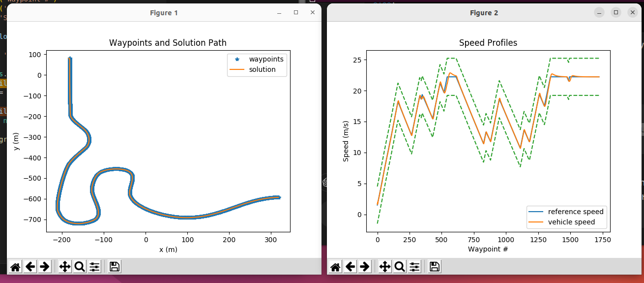Click the Figure 2 title bar text
This screenshot has height=283, width=644.
click(x=484, y=13)
